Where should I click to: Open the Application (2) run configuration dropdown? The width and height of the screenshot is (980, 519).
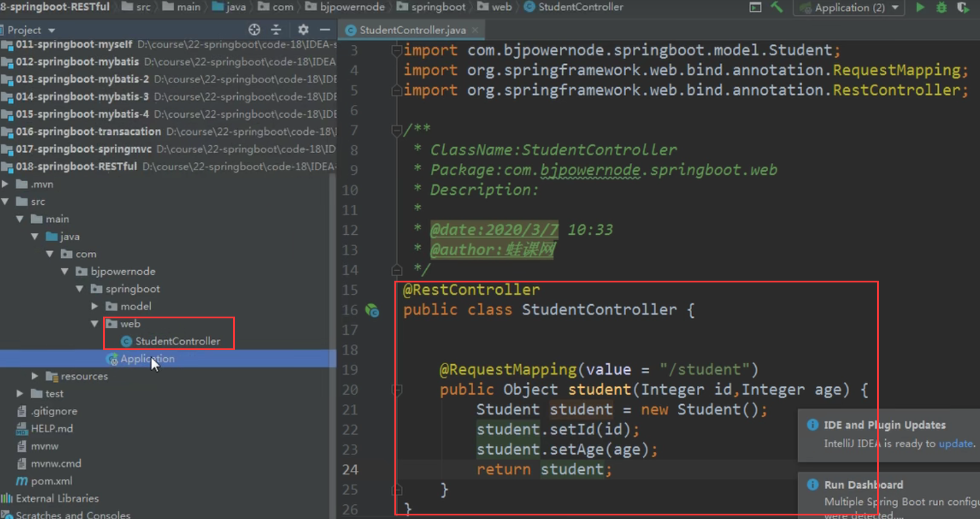[x=849, y=8]
